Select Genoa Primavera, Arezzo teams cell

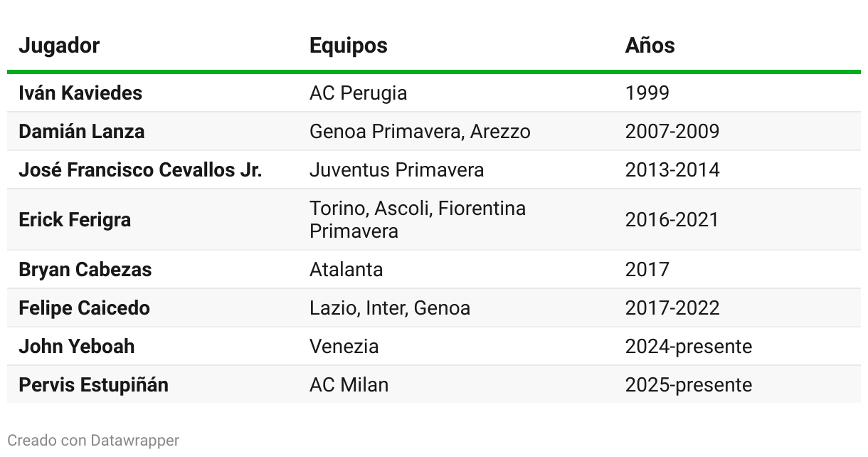420,132
